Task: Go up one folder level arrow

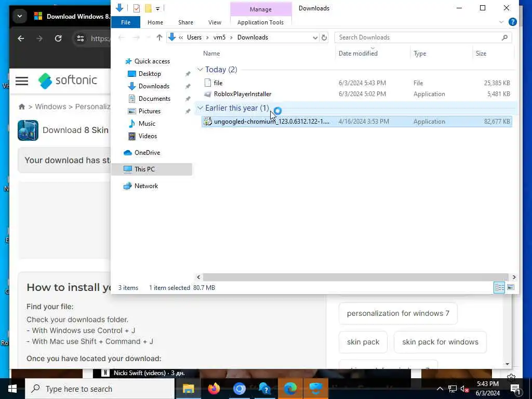Action: pyautogui.click(x=159, y=37)
